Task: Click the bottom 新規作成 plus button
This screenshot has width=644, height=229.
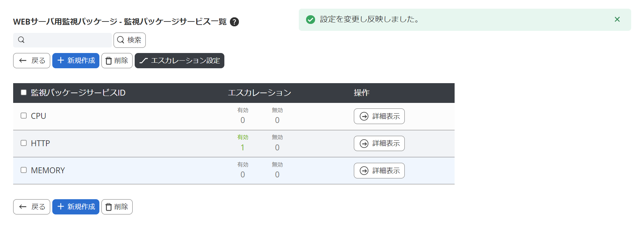Action: pyautogui.click(x=76, y=207)
